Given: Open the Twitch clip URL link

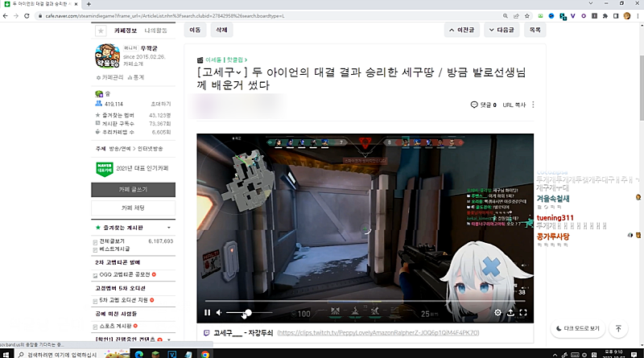Looking at the screenshot, I should (x=378, y=332).
